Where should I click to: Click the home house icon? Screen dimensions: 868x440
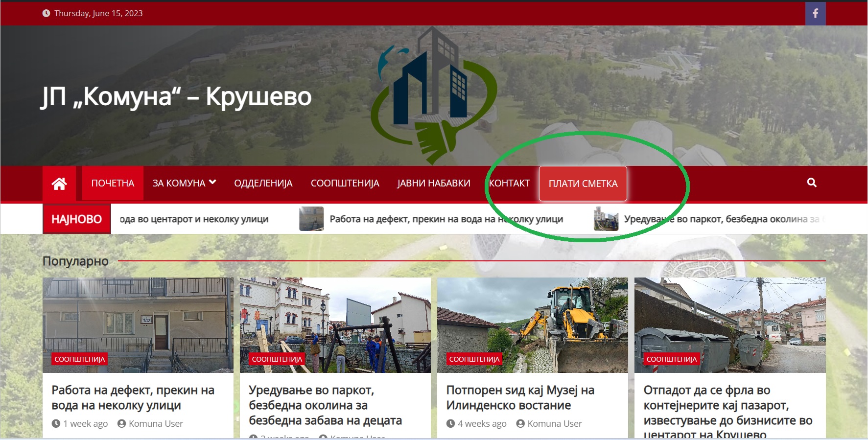(59, 184)
